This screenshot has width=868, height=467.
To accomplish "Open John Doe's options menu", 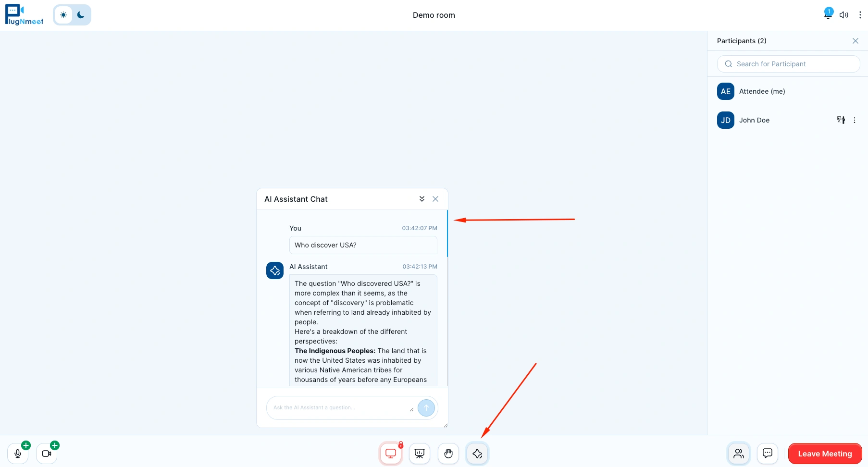I will point(855,120).
